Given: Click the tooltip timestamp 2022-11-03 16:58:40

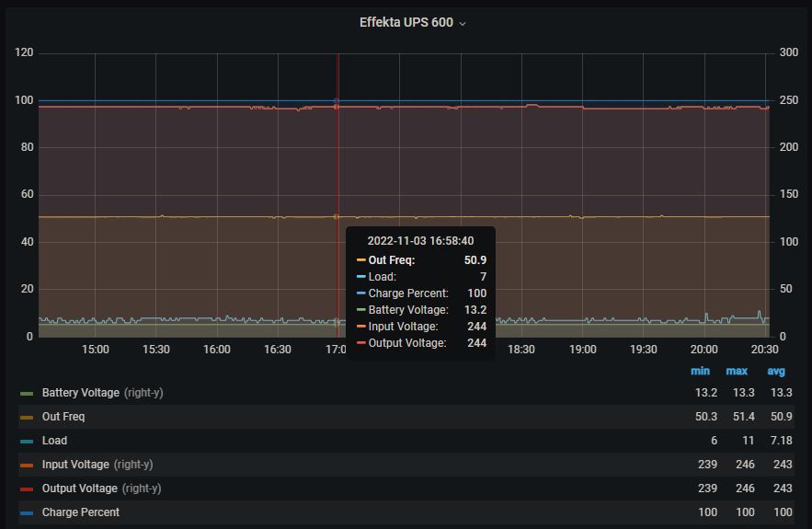Looking at the screenshot, I should [x=420, y=241].
